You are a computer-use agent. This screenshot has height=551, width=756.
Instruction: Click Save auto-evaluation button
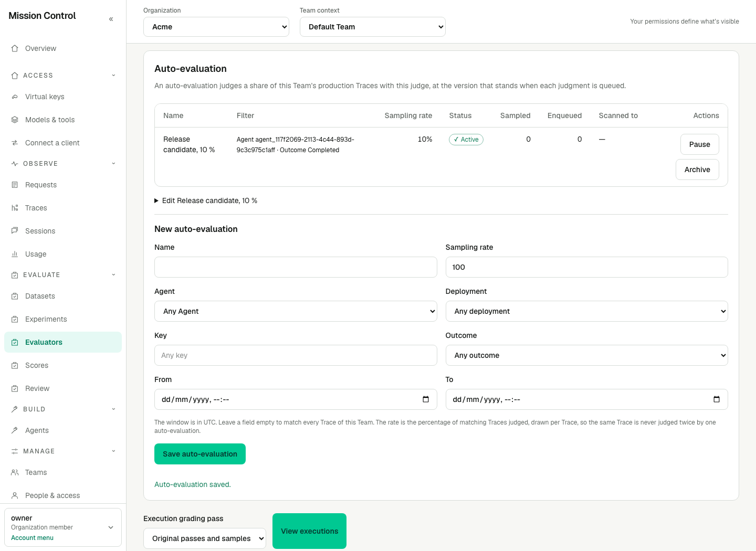click(200, 454)
